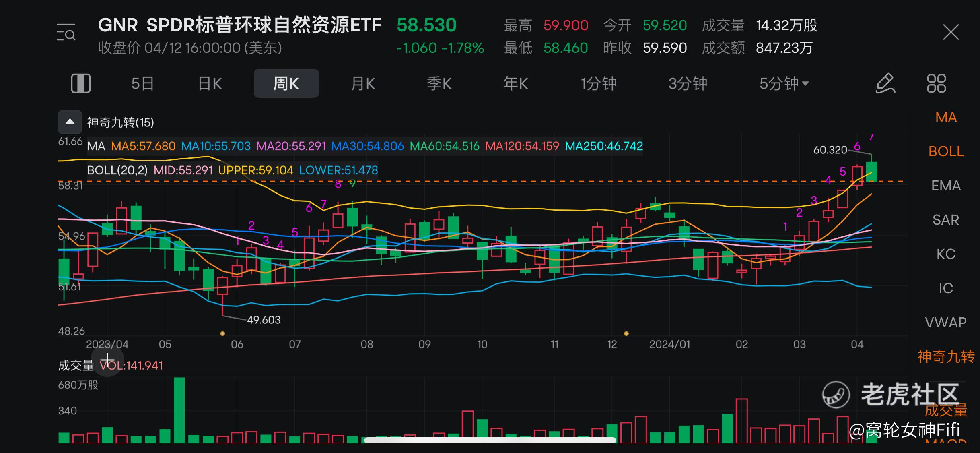Viewport: 980px width, 453px height.
Task: Click the latest green weekly candle
Action: click(871, 172)
